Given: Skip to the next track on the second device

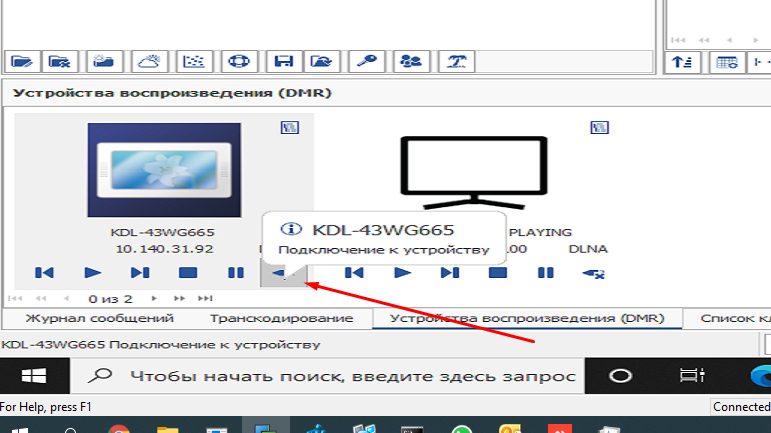Looking at the screenshot, I should 450,272.
